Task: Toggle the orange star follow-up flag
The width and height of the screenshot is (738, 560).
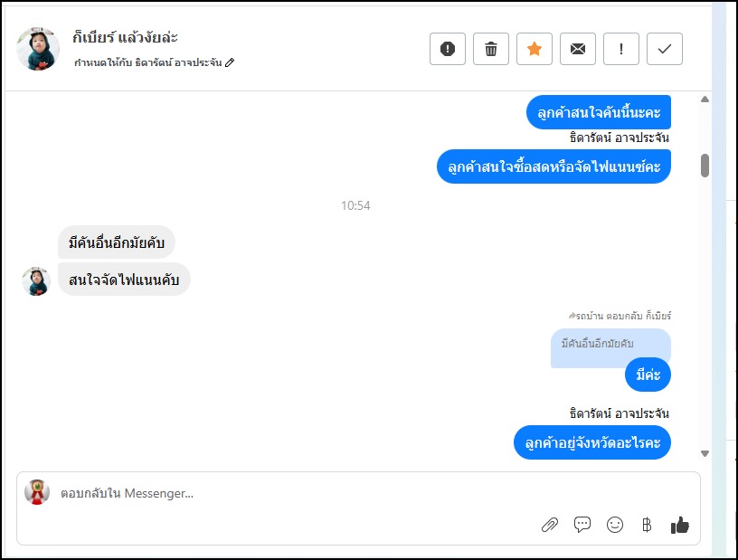Action: coord(535,49)
